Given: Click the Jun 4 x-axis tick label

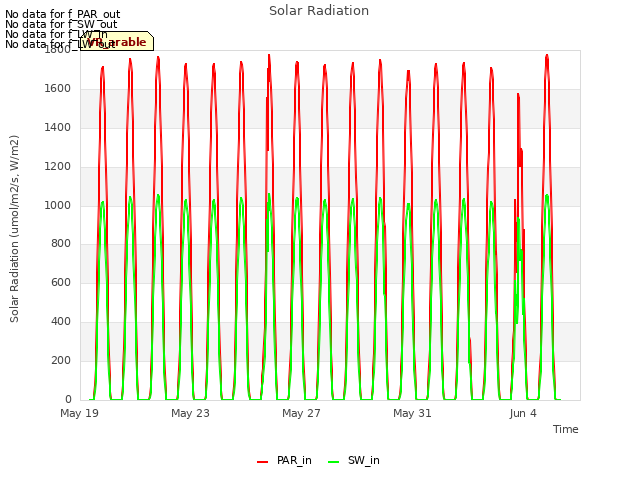Looking at the screenshot, I should pos(523,413).
